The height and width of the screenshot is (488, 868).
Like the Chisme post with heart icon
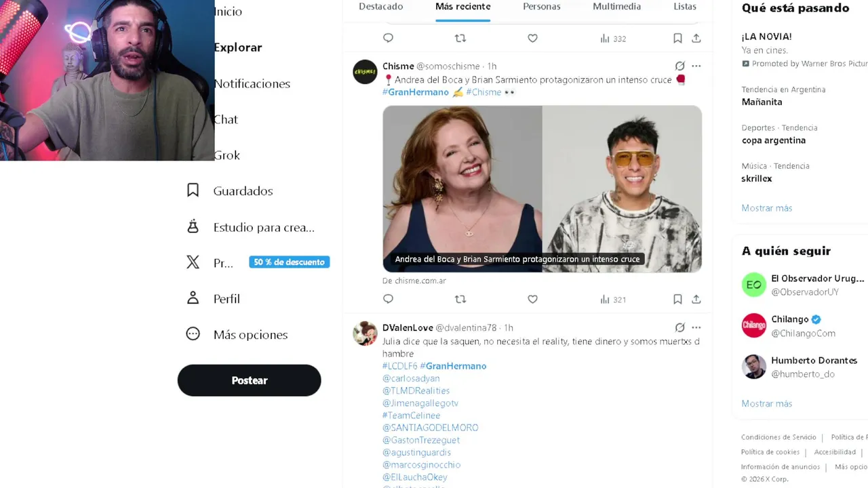pyautogui.click(x=532, y=299)
